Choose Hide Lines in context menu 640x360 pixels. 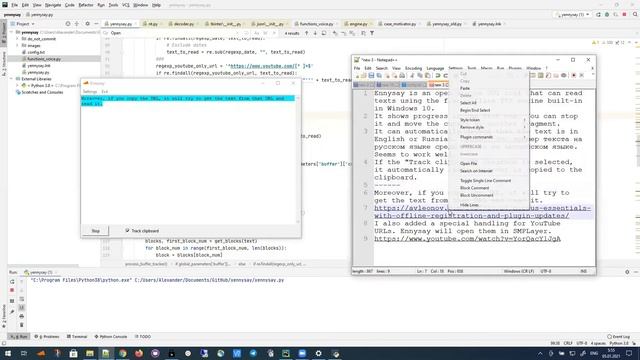point(469,205)
